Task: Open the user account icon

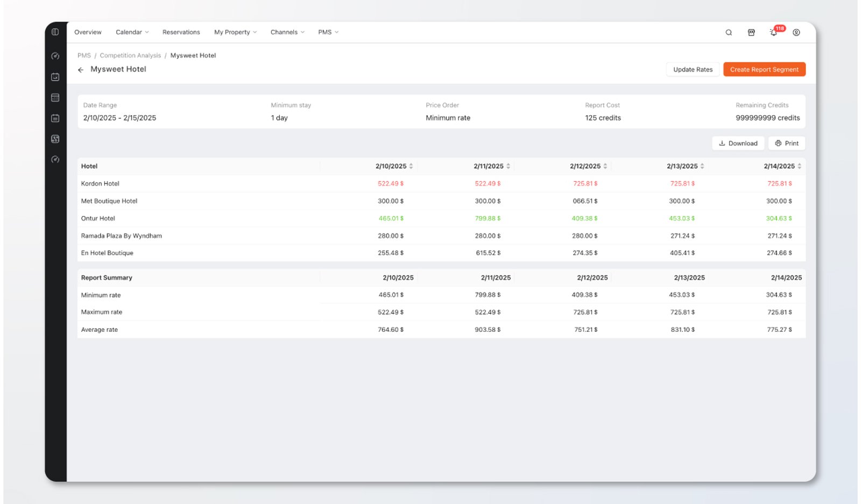Action: tap(796, 32)
